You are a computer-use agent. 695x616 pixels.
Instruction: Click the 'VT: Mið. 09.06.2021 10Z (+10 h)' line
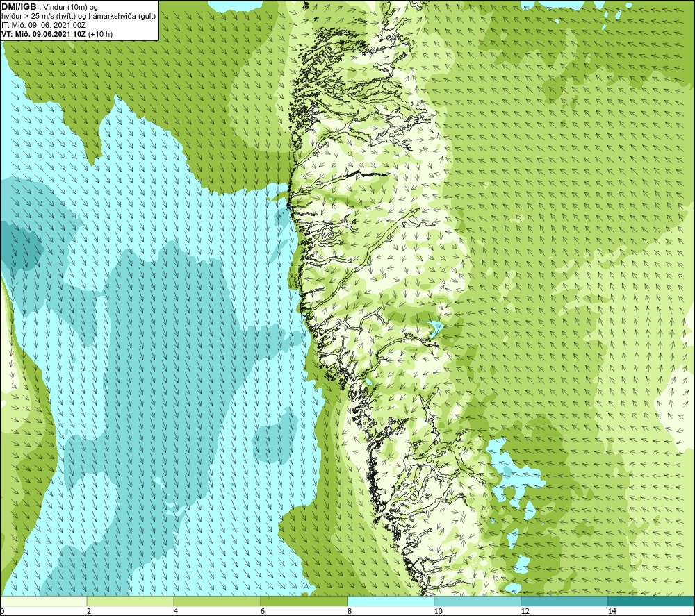click(x=57, y=34)
